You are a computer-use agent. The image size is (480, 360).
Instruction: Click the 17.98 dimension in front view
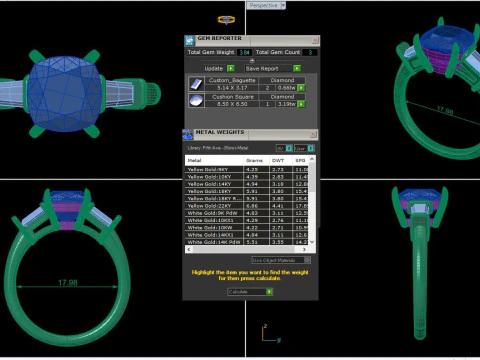[x=68, y=283]
